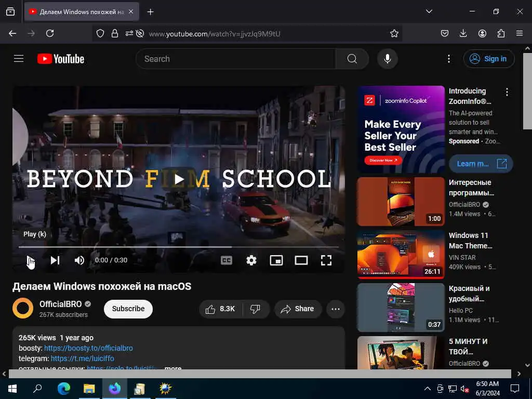Go back to previous page
Viewport: 532px width, 399px height.
pyautogui.click(x=12, y=33)
